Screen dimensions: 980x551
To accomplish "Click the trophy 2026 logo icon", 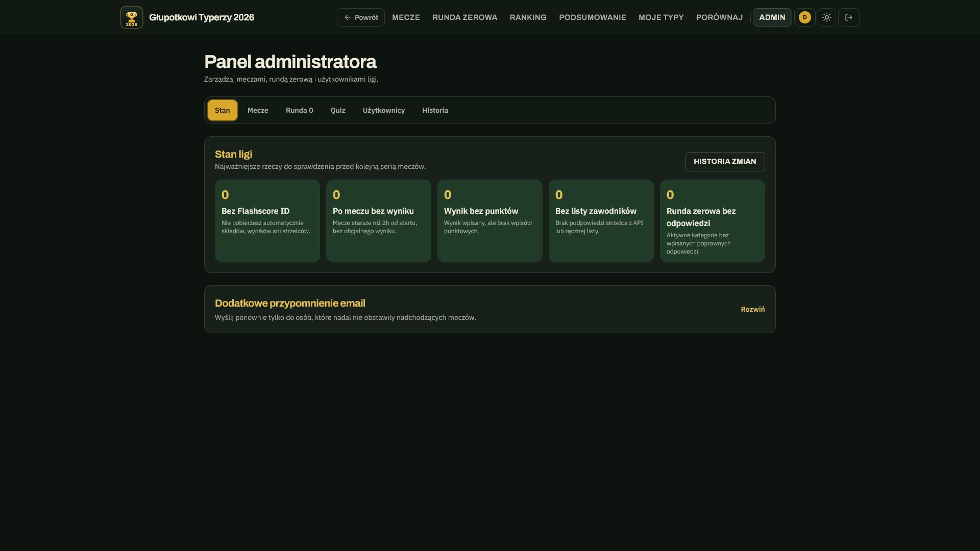I will pyautogui.click(x=132, y=17).
